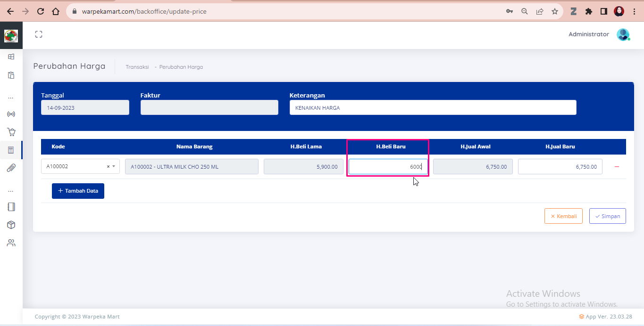The height and width of the screenshot is (326, 644).
Task: Open browser profile avatar
Action: point(619,11)
